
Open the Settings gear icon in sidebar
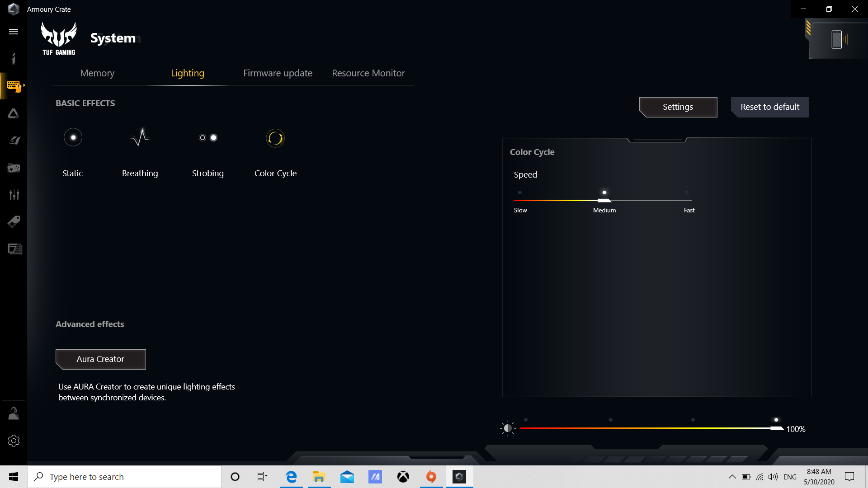pyautogui.click(x=14, y=441)
